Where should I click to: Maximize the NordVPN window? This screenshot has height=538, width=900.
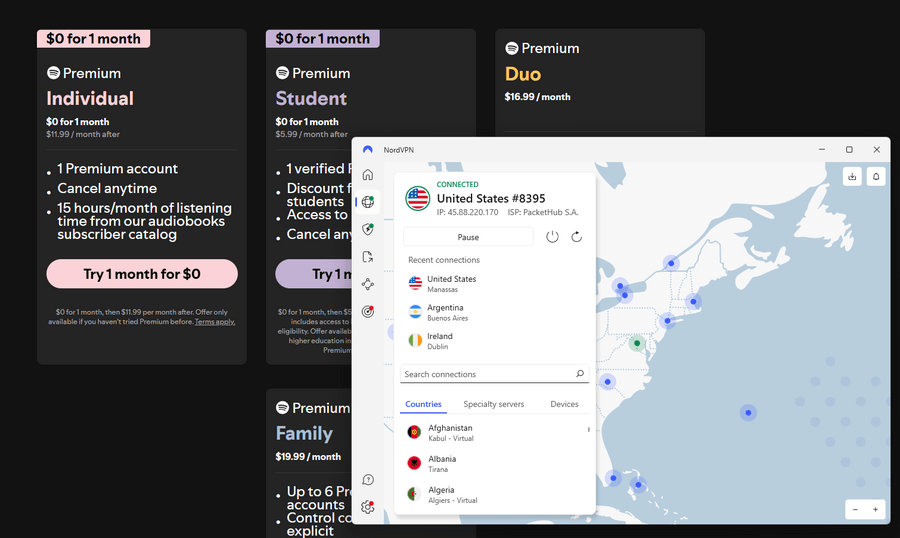point(849,149)
